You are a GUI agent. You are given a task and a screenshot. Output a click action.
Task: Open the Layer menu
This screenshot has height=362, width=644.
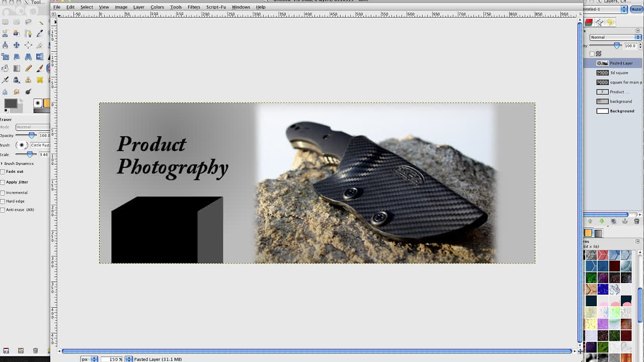139,7
